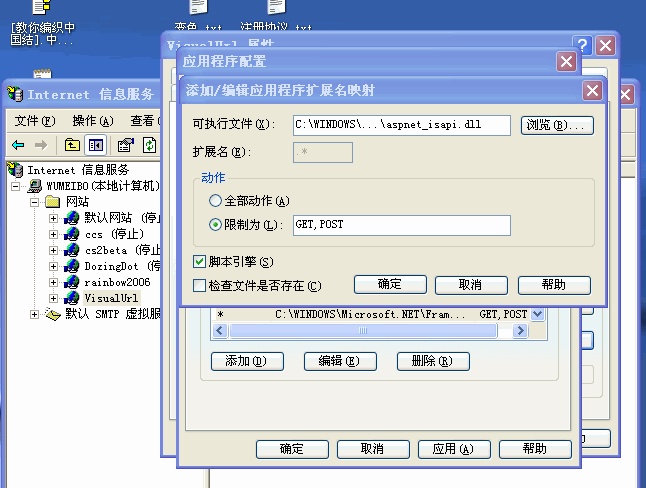Open the 教你编织中国结 desktop file
646x488 pixels.
[42, 25]
